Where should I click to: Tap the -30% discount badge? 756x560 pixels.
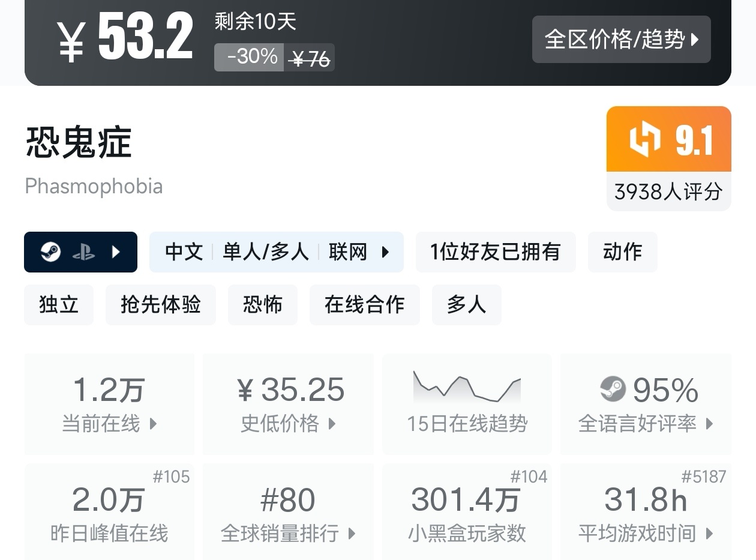point(250,57)
